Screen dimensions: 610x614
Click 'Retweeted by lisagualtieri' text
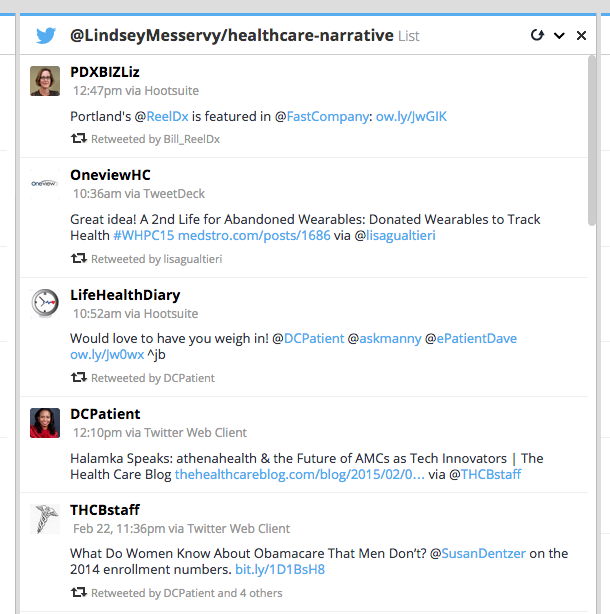point(157,259)
